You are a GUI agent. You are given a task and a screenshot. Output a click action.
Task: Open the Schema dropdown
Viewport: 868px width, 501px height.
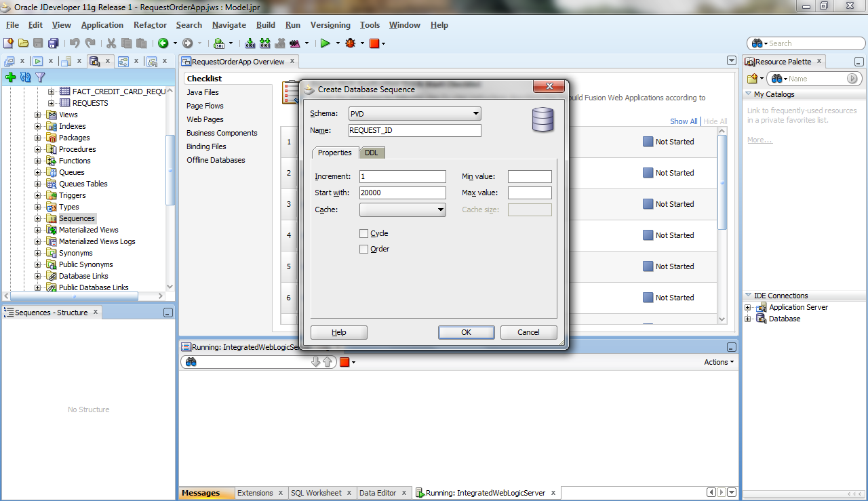(415, 114)
